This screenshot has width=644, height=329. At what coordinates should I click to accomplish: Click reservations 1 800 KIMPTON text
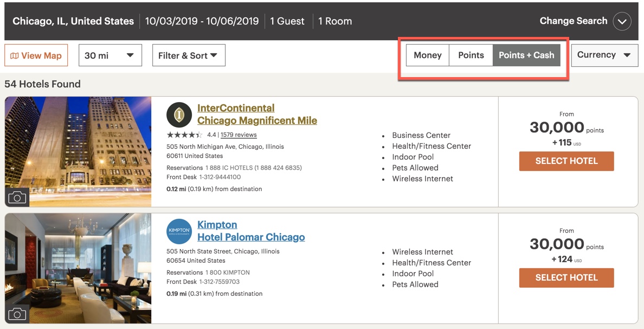click(x=228, y=273)
